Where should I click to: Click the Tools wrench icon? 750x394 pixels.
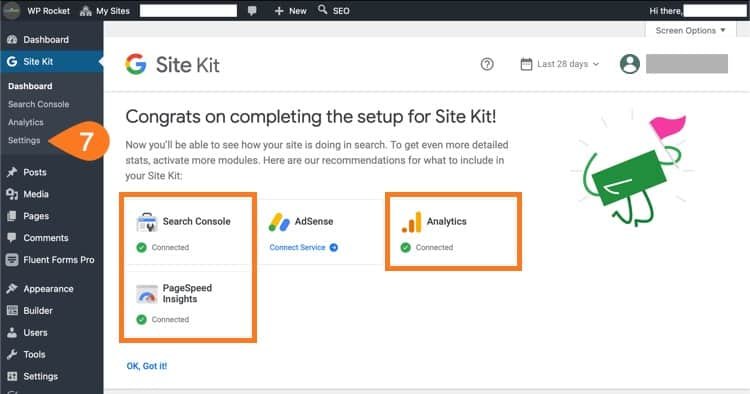tap(12, 354)
